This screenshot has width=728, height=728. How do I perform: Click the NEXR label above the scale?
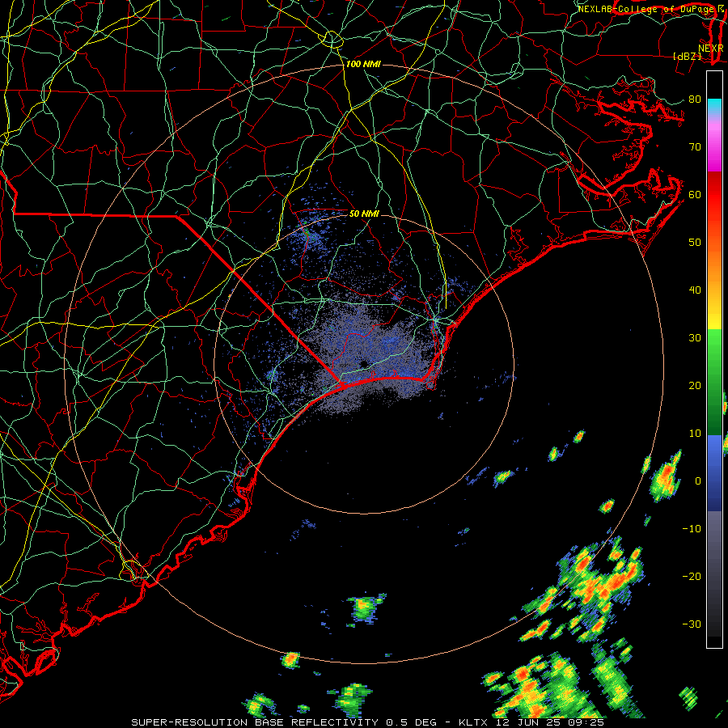(711, 49)
